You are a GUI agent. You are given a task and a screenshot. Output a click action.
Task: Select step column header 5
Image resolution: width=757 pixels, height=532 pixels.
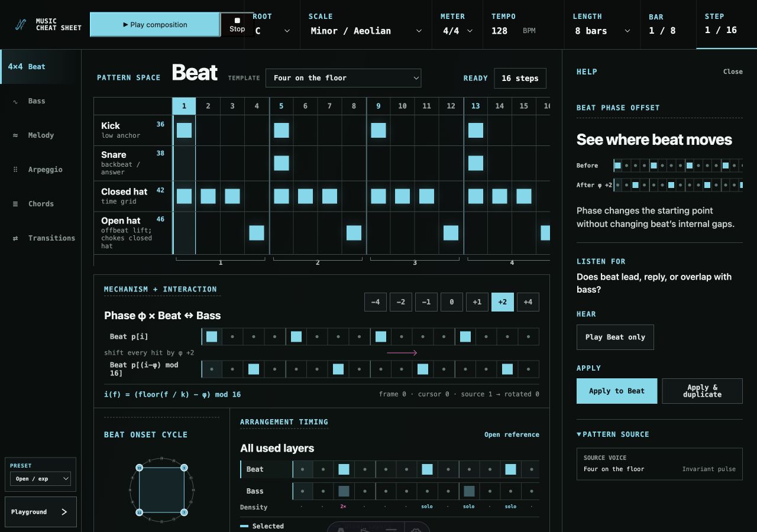pyautogui.click(x=282, y=106)
